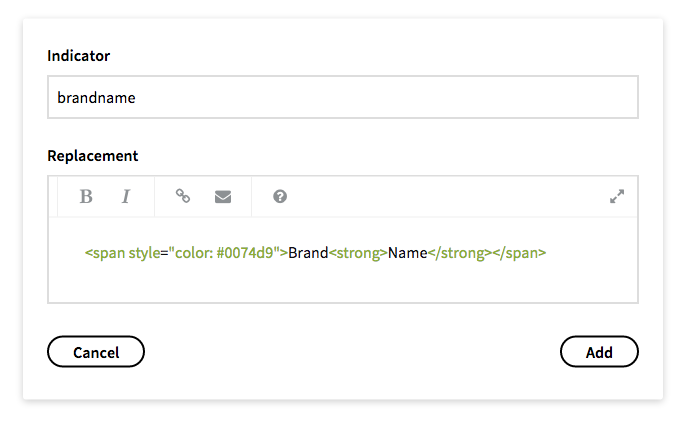This screenshot has height=421, width=692.
Task: Insert a hyperlink using the chain icon
Action: click(183, 196)
